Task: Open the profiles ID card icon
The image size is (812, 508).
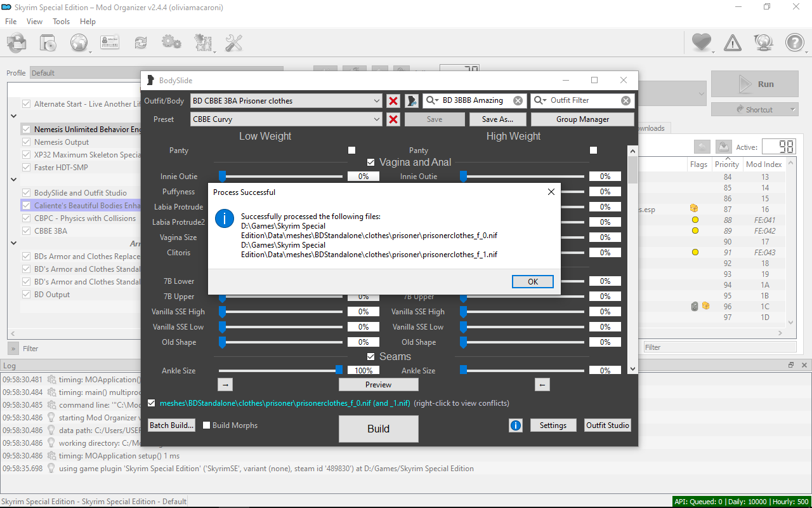Action: pos(110,43)
